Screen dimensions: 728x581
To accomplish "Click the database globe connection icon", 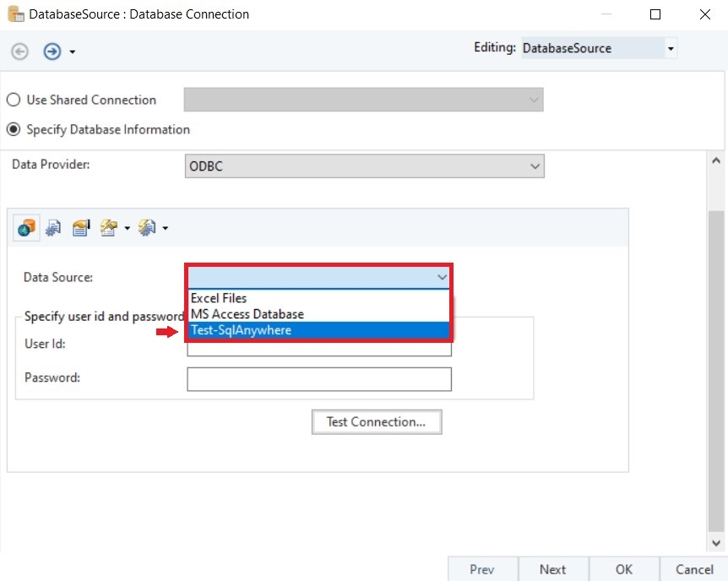I will [x=27, y=227].
